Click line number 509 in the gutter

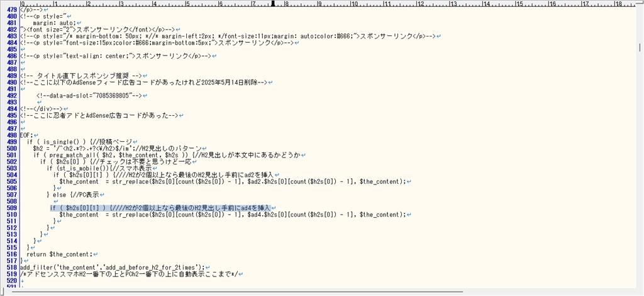[x=11, y=208]
